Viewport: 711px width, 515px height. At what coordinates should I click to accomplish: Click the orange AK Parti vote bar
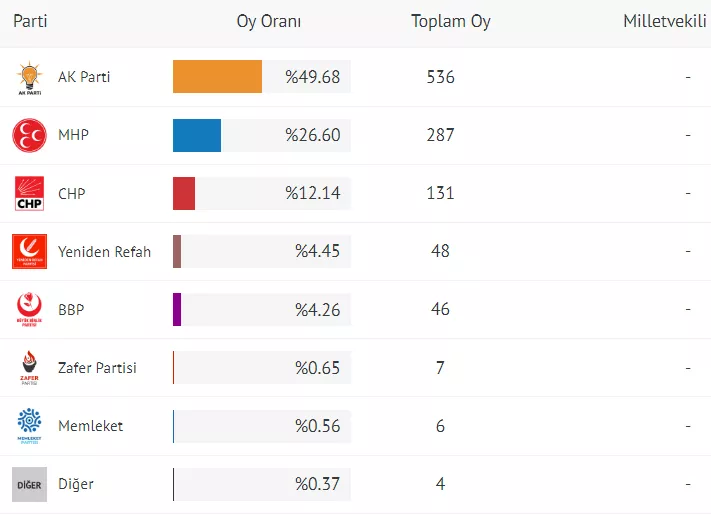coord(217,77)
